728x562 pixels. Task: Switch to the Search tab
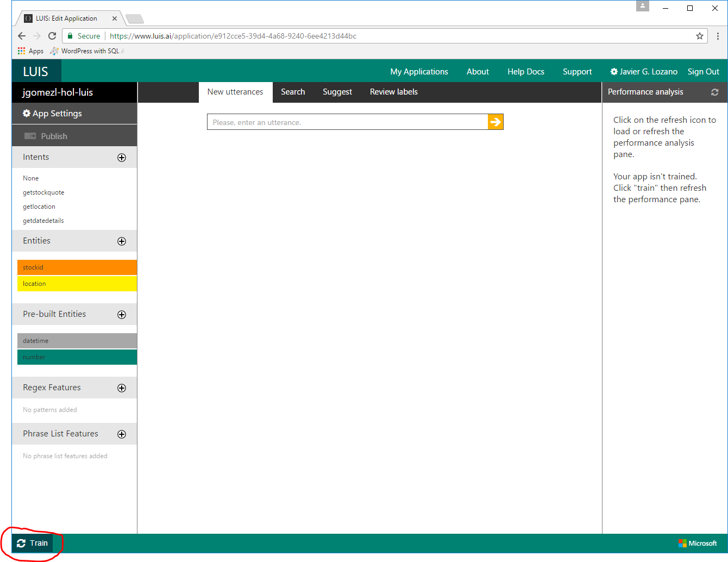tap(293, 92)
